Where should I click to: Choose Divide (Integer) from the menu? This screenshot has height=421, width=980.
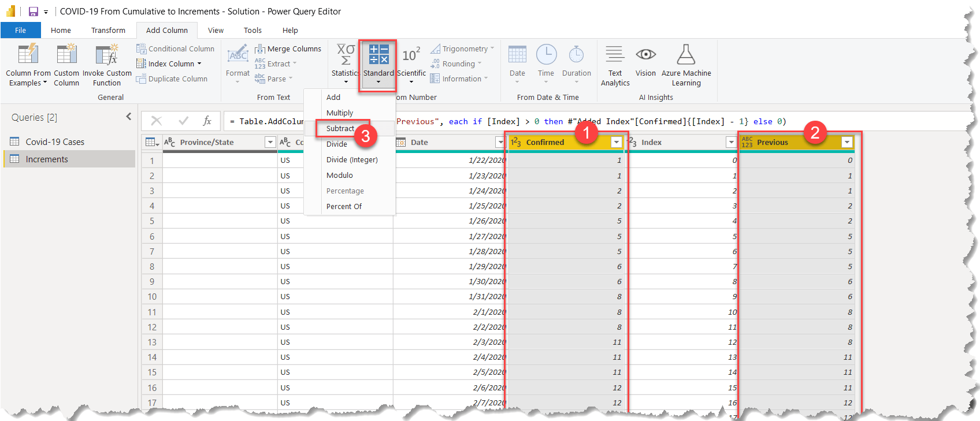pyautogui.click(x=350, y=160)
